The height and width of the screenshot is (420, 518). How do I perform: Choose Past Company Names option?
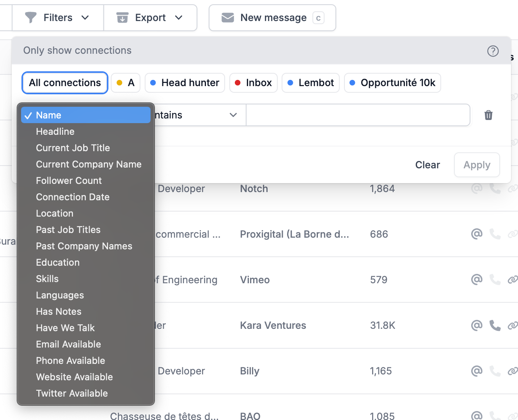pos(86,246)
